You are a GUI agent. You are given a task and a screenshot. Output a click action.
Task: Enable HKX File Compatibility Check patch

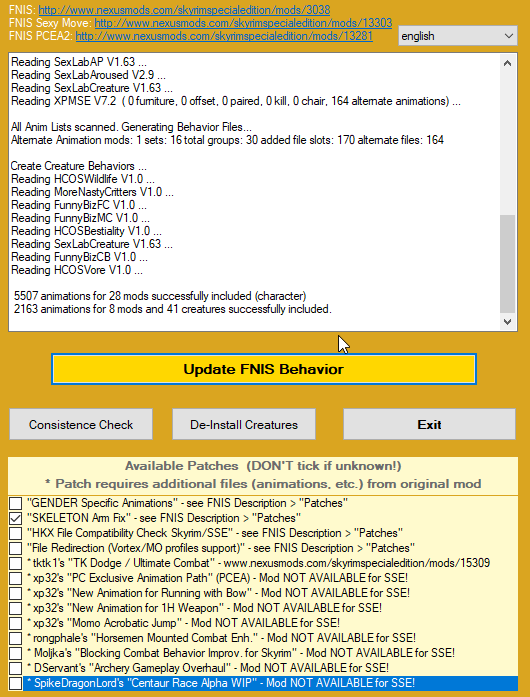coord(16,533)
